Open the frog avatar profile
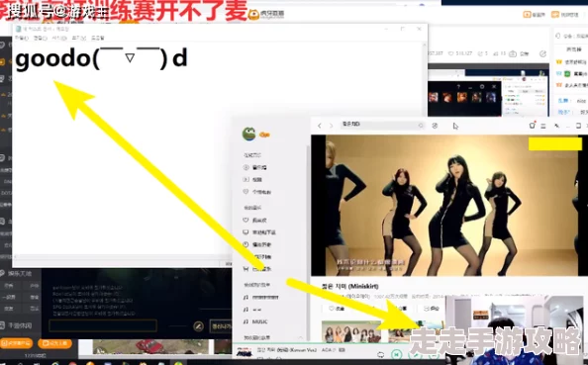The image size is (588, 365). point(249,134)
